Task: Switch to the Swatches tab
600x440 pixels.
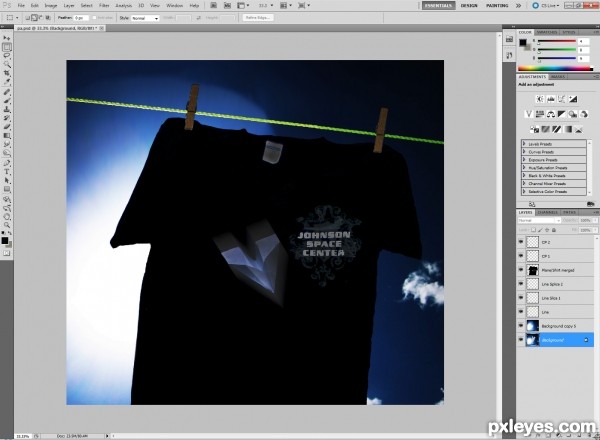Action: (547, 32)
